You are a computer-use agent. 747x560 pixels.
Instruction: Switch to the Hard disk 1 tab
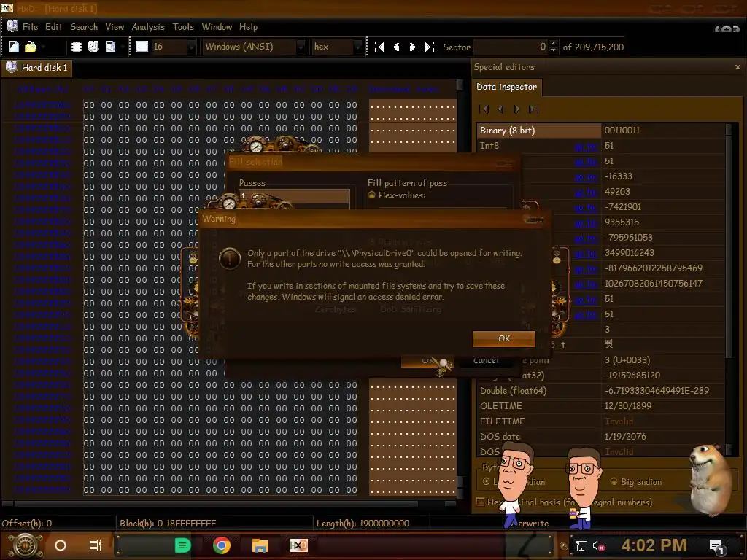click(36, 68)
